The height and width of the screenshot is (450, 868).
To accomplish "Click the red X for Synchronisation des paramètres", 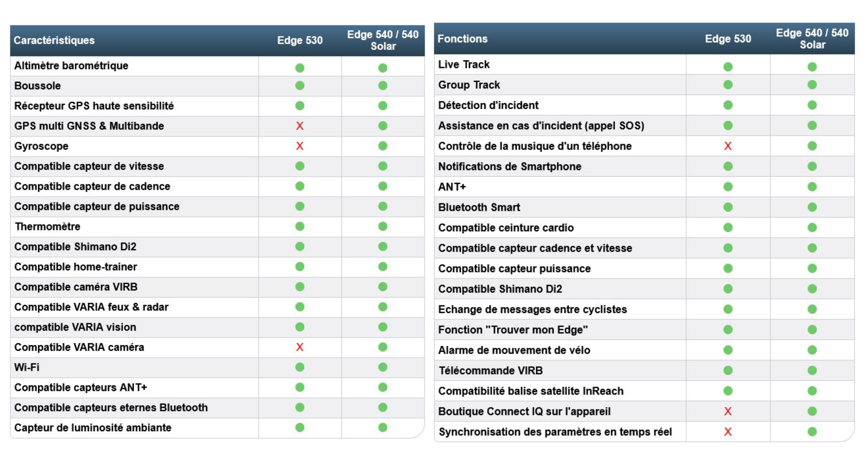I will coord(728,431).
